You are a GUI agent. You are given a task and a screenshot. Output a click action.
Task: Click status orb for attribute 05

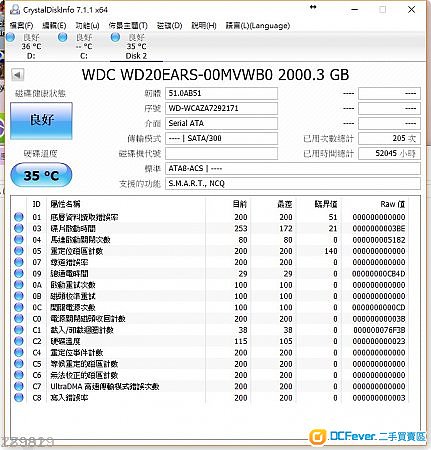point(19,251)
